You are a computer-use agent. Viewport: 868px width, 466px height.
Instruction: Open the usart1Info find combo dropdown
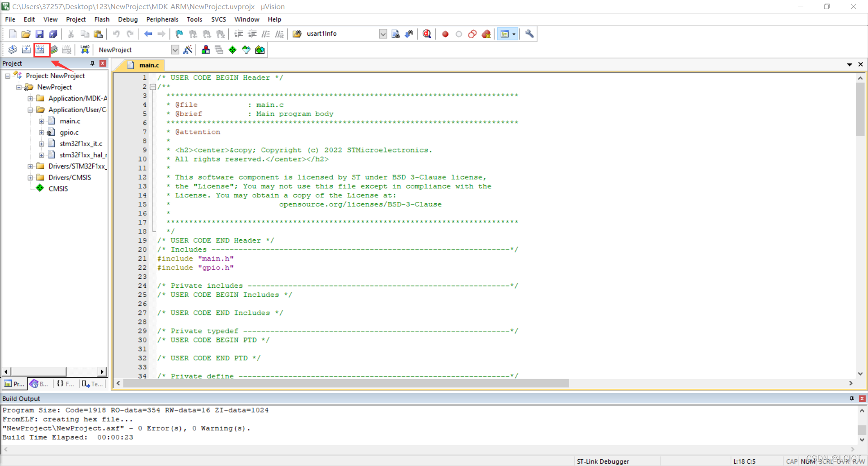(383, 34)
